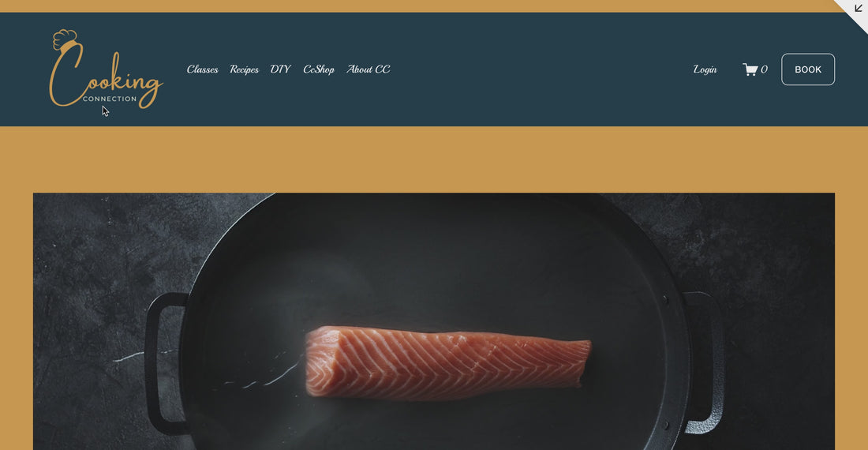The image size is (868, 450).
Task: Go to the DIY page
Action: 280,69
